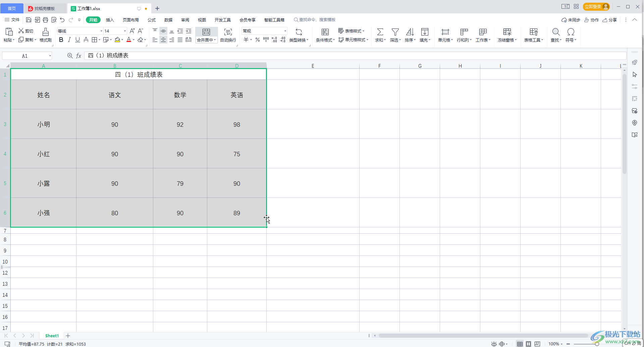
Task: Apply thousands separator format
Action: [x=266, y=40]
